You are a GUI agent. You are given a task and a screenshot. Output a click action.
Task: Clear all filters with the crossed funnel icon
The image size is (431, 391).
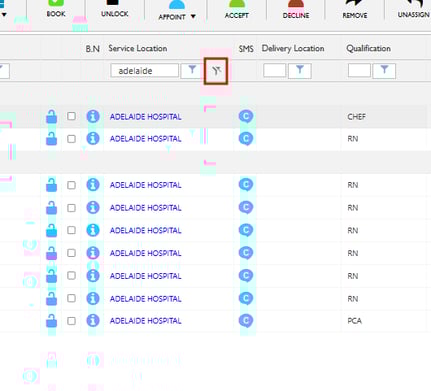click(x=216, y=71)
